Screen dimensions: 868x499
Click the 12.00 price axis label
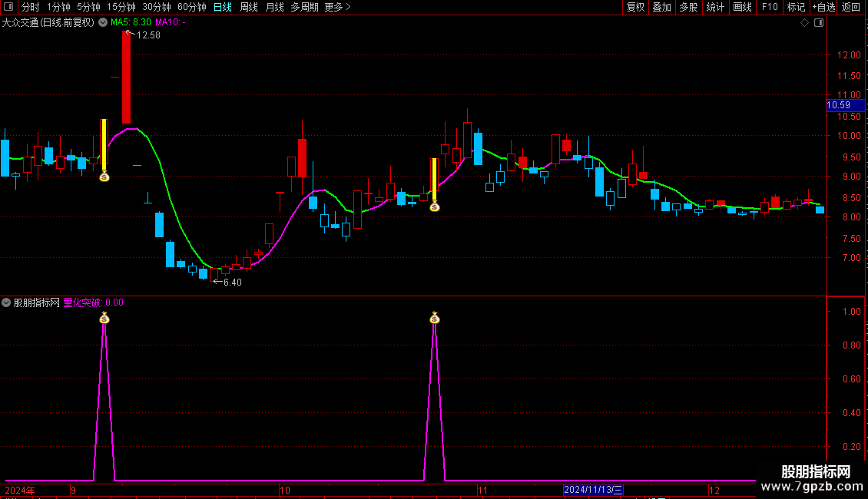tap(849, 55)
